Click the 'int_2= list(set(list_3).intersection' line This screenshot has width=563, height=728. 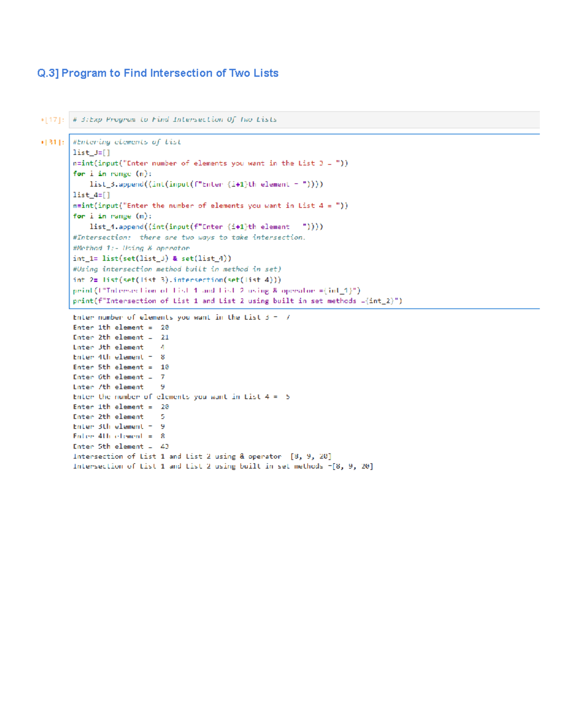177,280
